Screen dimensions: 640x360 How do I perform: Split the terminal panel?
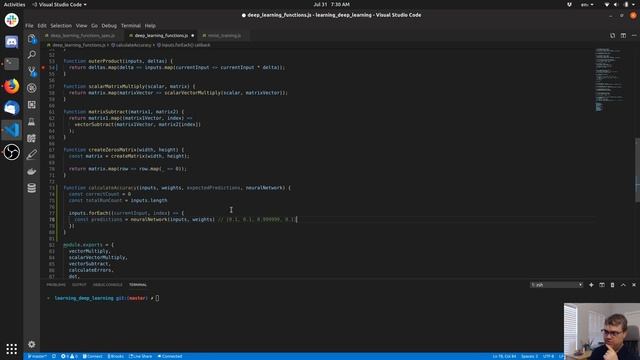(x=602, y=285)
